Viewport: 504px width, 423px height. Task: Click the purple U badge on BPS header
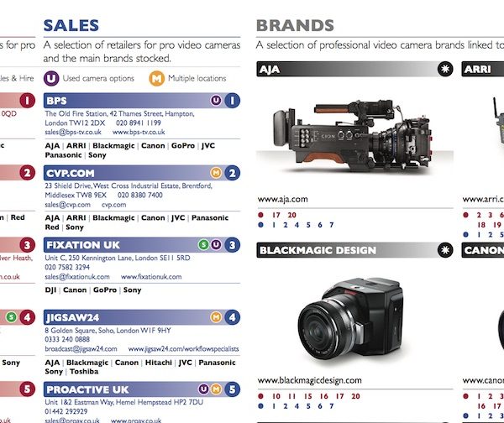(x=216, y=101)
